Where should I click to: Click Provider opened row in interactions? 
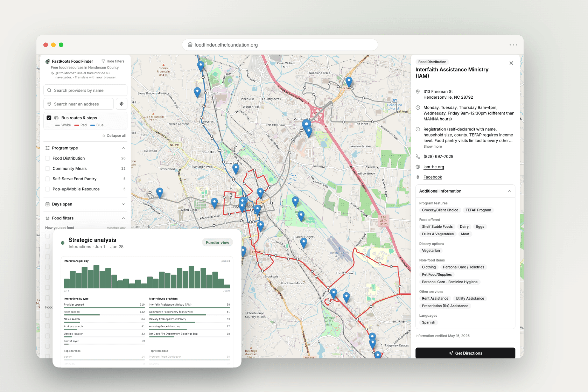(104, 306)
